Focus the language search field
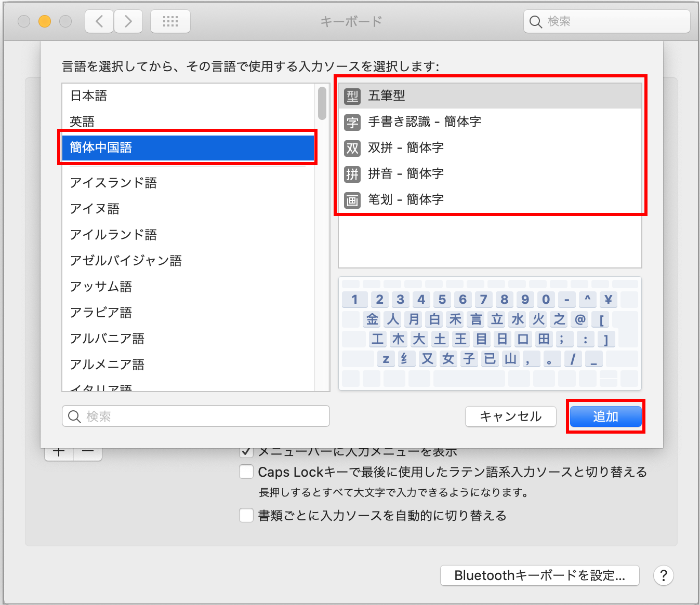 (x=196, y=416)
